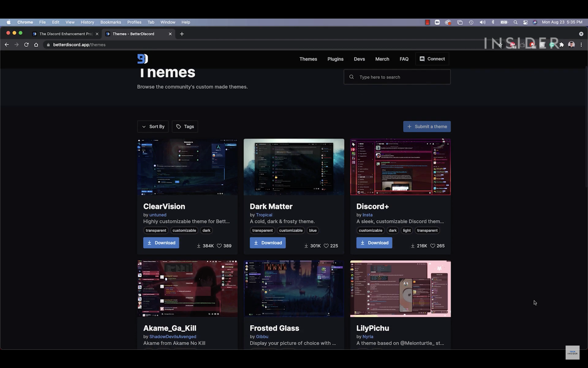Open the Akame_Ga_Kill preview thumbnail
The image size is (588, 368).
[x=187, y=289]
